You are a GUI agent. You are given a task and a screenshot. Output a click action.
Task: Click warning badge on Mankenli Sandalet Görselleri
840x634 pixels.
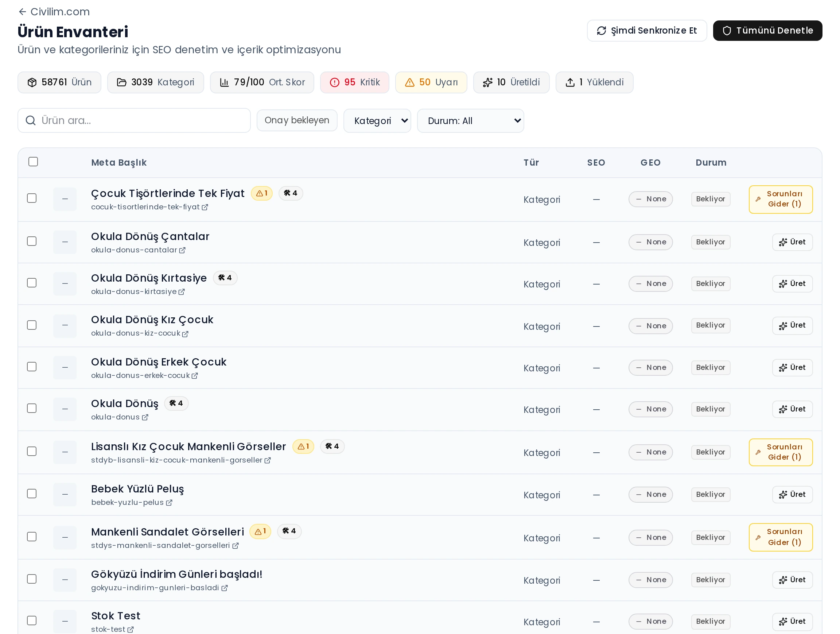click(x=260, y=531)
